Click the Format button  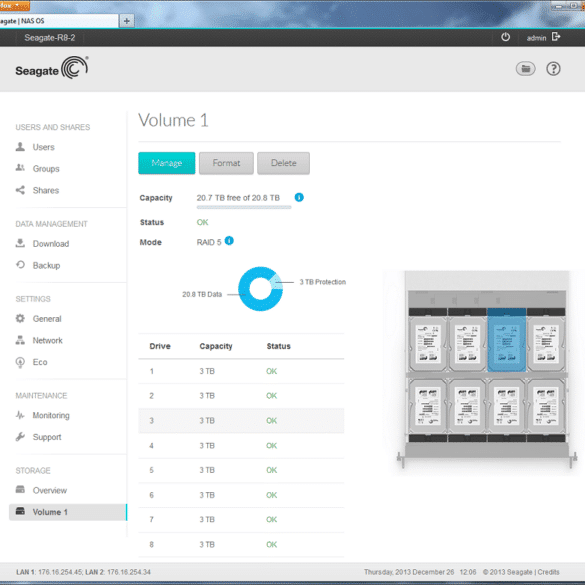click(226, 163)
